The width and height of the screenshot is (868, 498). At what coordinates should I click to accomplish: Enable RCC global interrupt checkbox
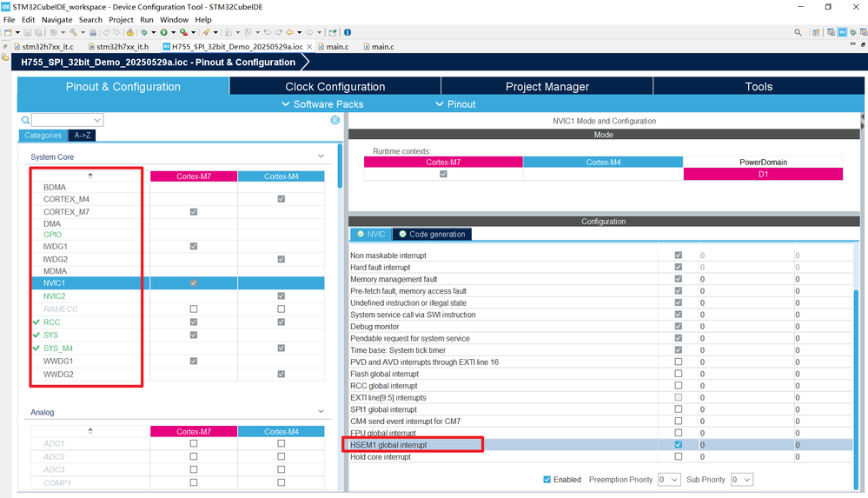678,385
